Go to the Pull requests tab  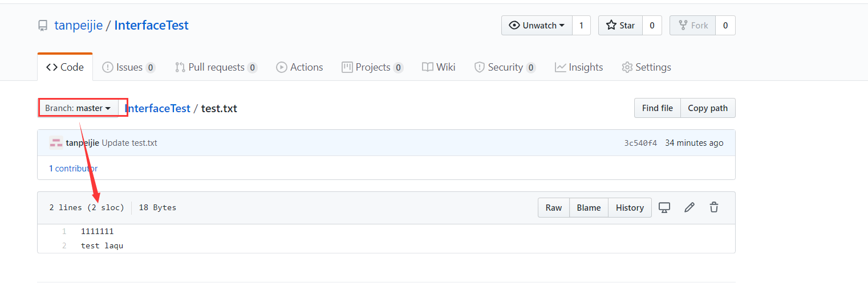point(216,67)
